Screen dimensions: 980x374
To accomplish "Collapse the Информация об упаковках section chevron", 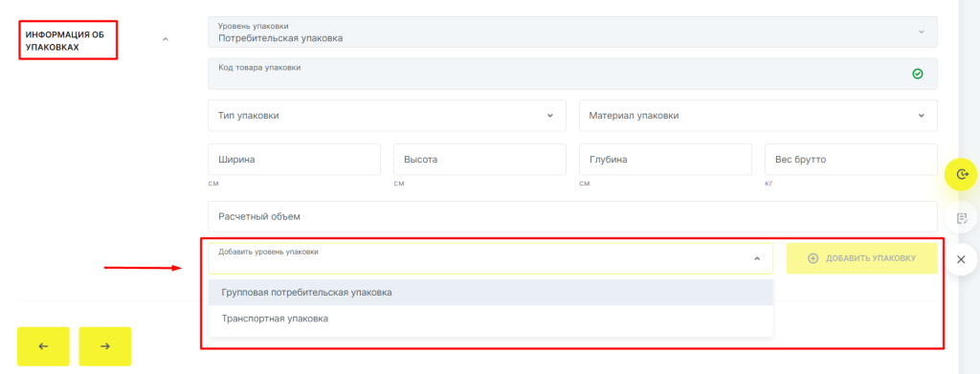I will coord(166,39).
